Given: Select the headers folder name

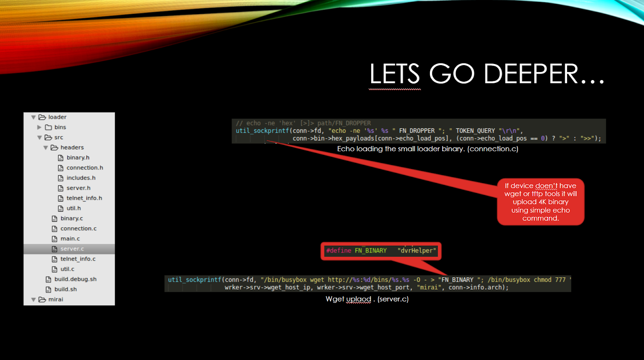Looking at the screenshot, I should tap(72, 148).
